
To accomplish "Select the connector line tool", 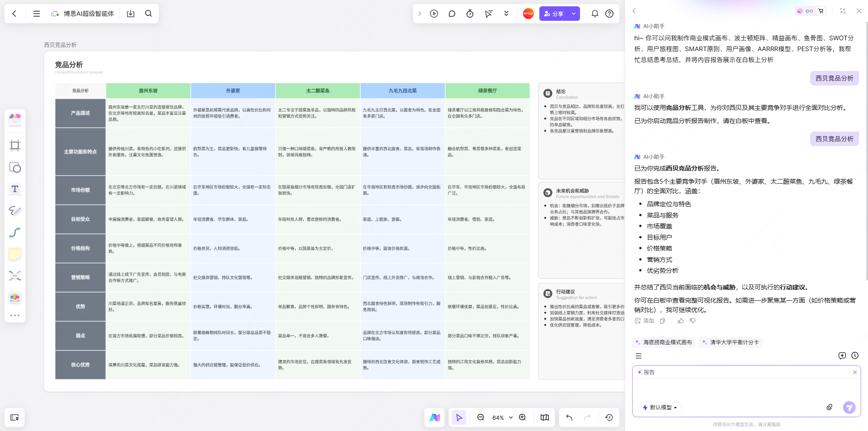I will click(15, 232).
